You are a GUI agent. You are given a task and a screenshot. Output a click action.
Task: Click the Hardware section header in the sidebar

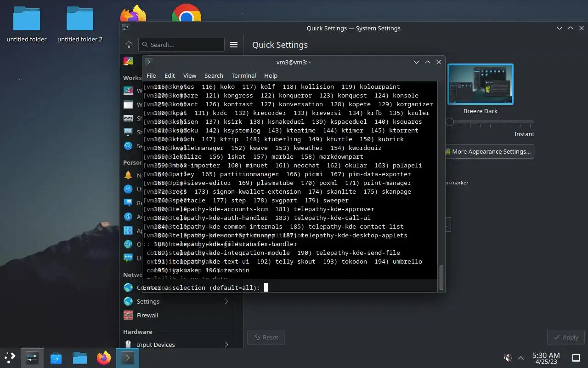(x=137, y=332)
